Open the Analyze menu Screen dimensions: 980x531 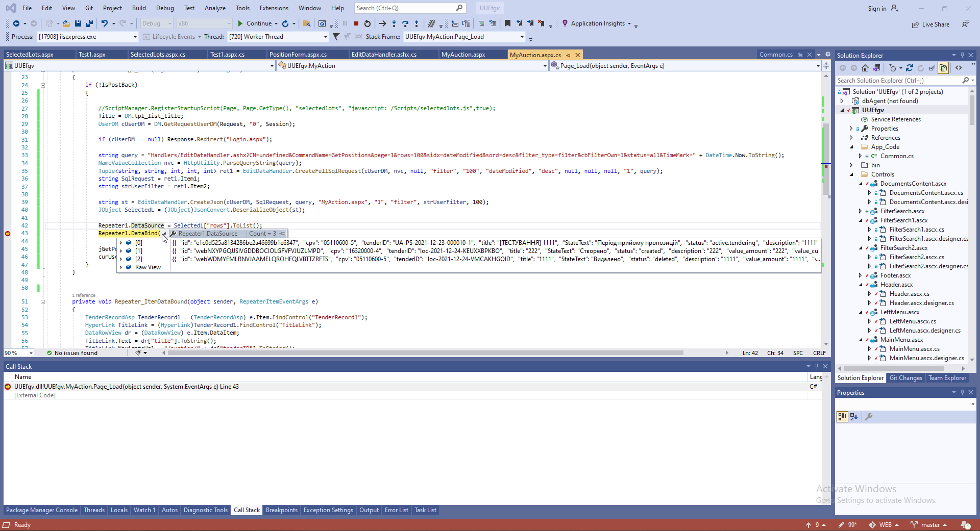215,8
